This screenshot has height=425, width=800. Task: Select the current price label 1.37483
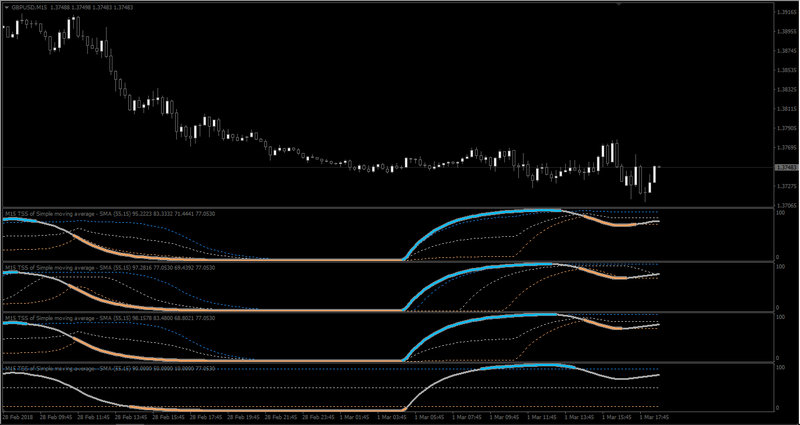tap(784, 167)
